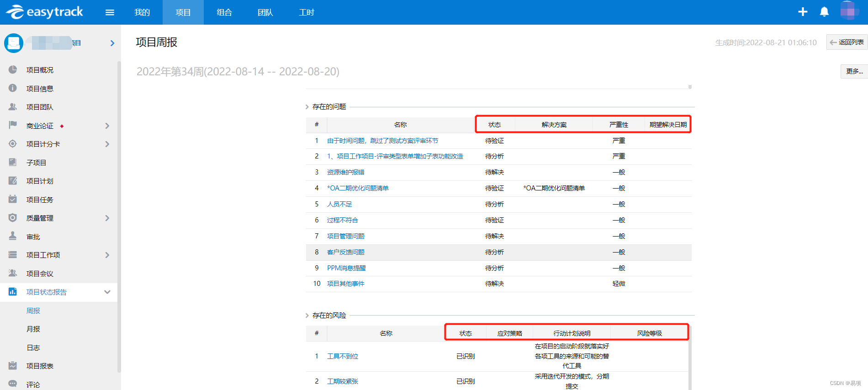Click the 审批 stamp icon
Viewport: 868px width, 390px height.
pyautogui.click(x=13, y=236)
